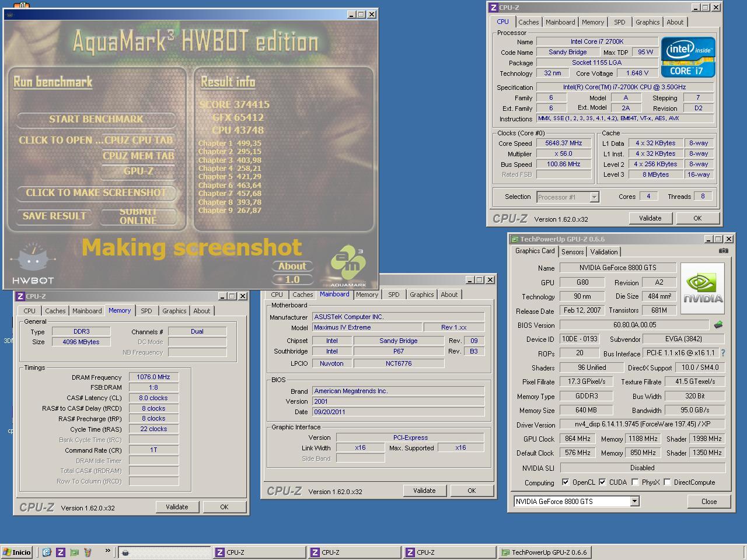Launch the pencil cup quick launch icon

pos(88,552)
